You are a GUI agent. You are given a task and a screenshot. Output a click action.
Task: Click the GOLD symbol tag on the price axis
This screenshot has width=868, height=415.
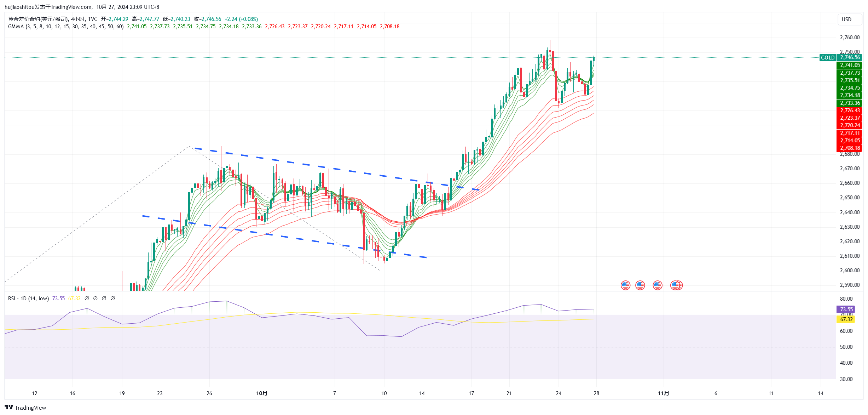pyautogui.click(x=828, y=58)
